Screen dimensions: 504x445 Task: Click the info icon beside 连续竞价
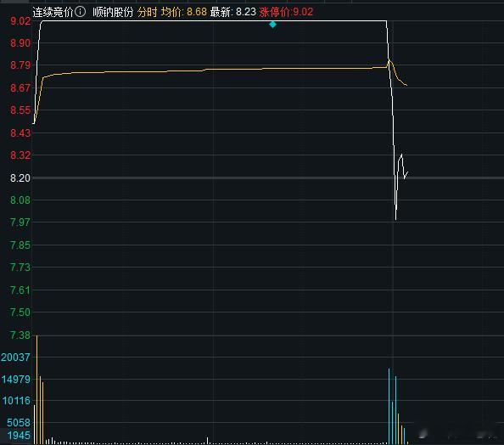[x=80, y=12]
